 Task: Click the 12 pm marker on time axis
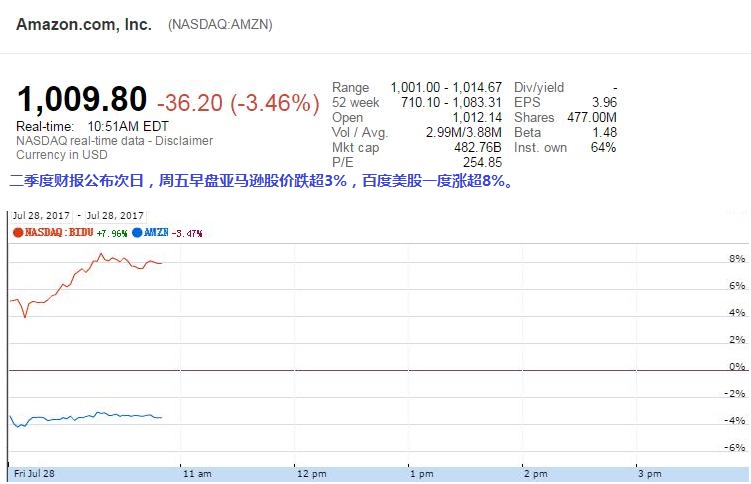[x=312, y=474]
